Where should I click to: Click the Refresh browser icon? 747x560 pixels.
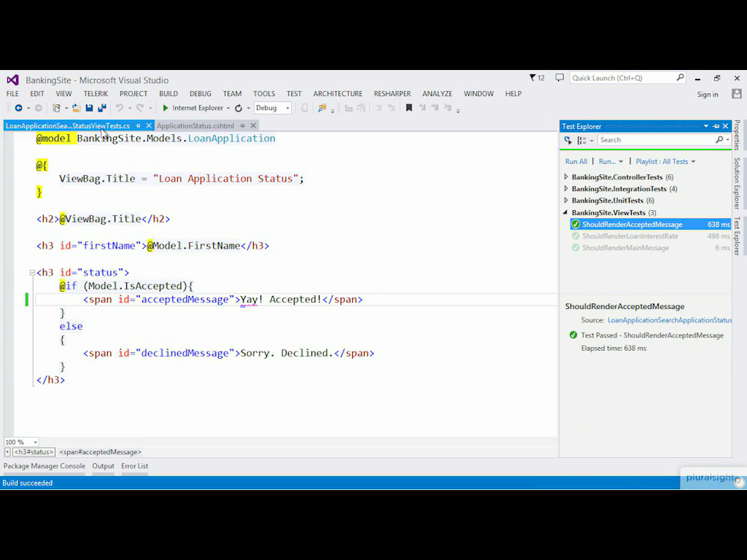pos(239,108)
